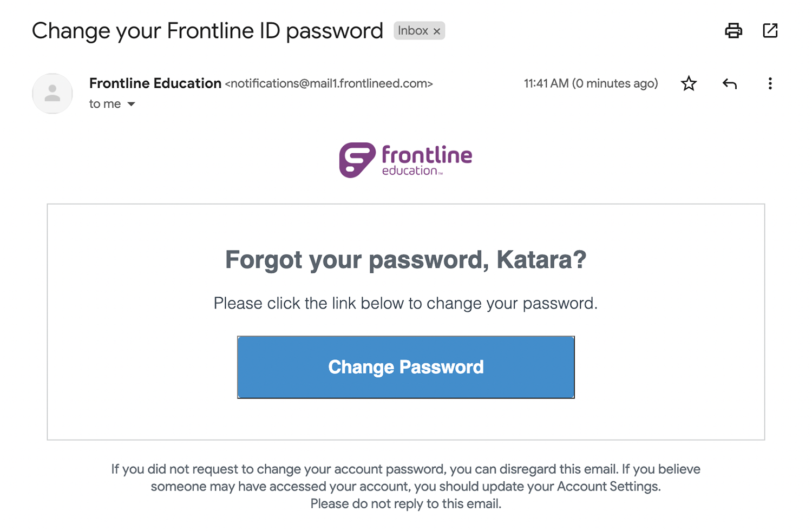Print this email using the printer icon
This screenshot has width=812, height=531.
coord(734,31)
